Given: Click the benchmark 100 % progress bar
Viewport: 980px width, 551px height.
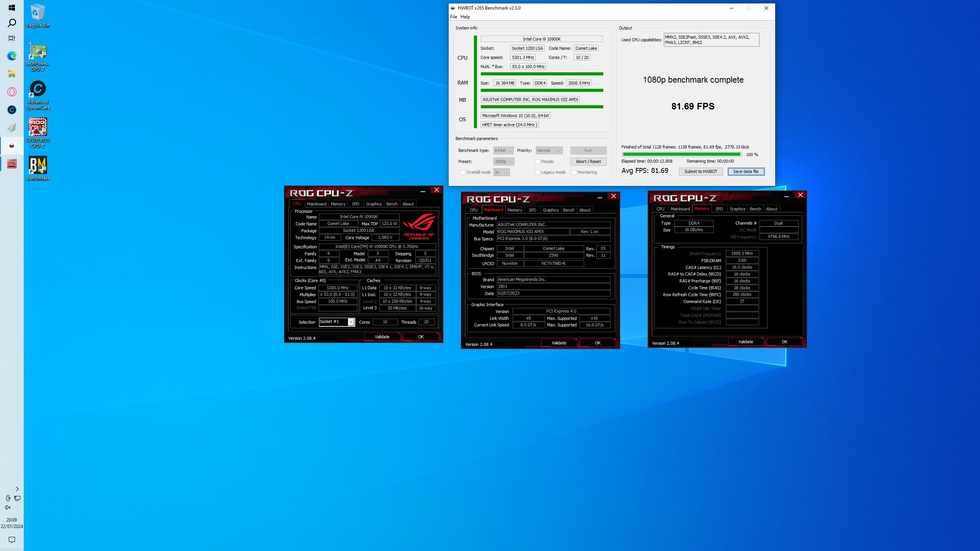Looking at the screenshot, I should click(681, 155).
